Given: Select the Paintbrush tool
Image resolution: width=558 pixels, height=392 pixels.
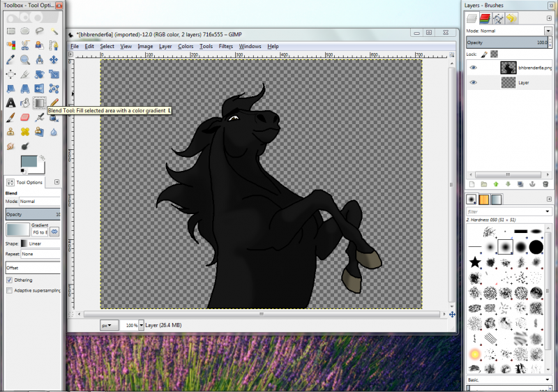Looking at the screenshot, I should tap(11, 117).
